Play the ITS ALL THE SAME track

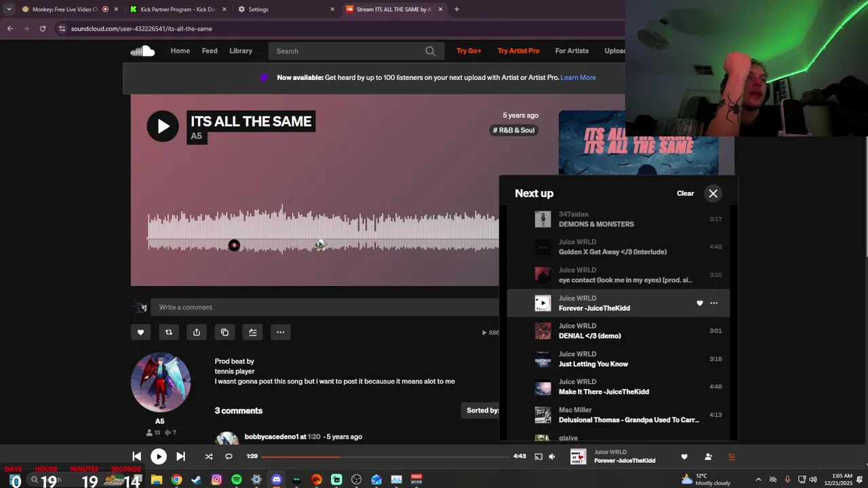(x=163, y=126)
